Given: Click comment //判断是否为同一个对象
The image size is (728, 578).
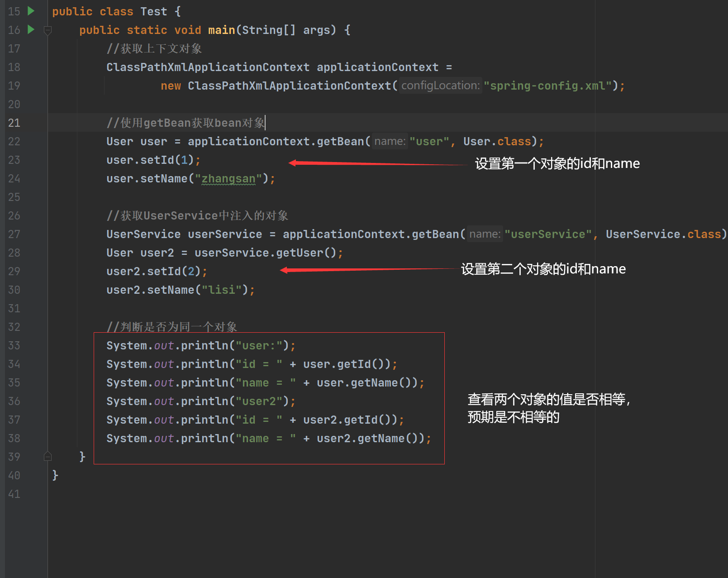Looking at the screenshot, I should tap(172, 327).
